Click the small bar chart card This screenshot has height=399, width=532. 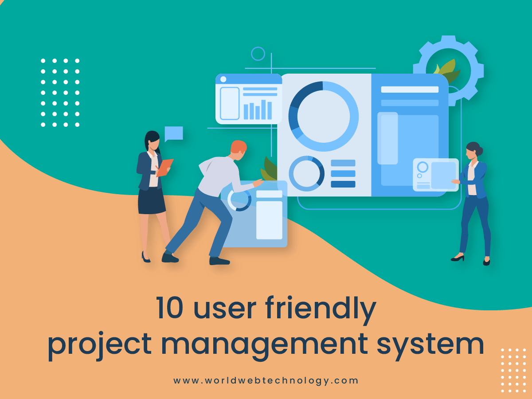pyautogui.click(x=249, y=99)
